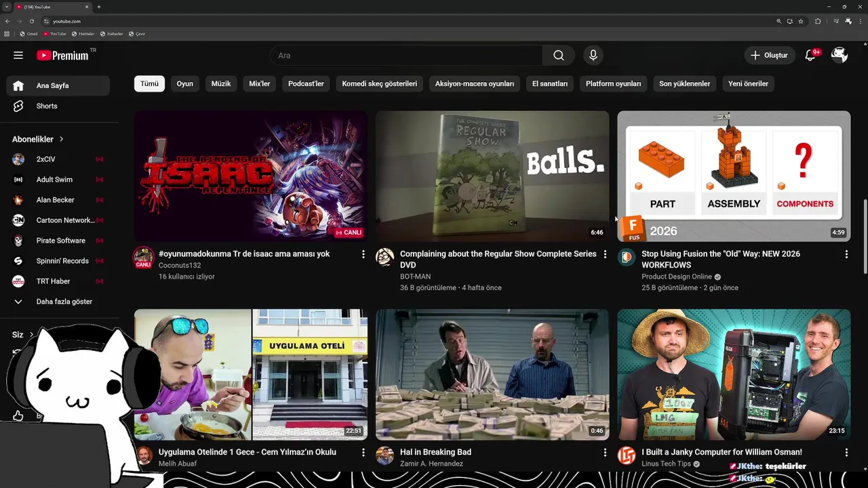This screenshot has width=868, height=488.
Task: Click the Ara search input field
Action: pos(406,56)
